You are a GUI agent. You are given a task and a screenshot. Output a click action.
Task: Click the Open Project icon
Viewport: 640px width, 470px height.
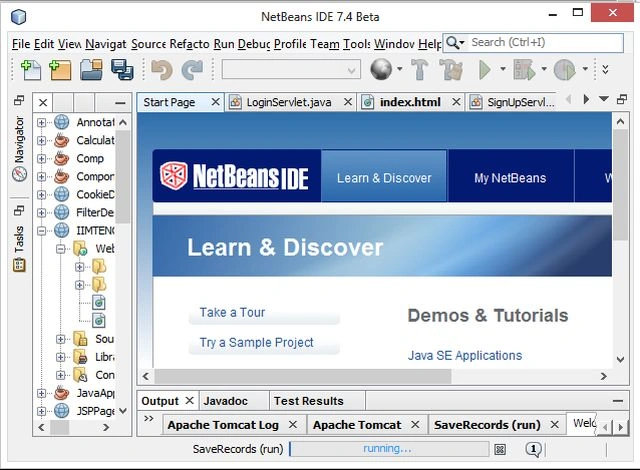click(x=91, y=70)
